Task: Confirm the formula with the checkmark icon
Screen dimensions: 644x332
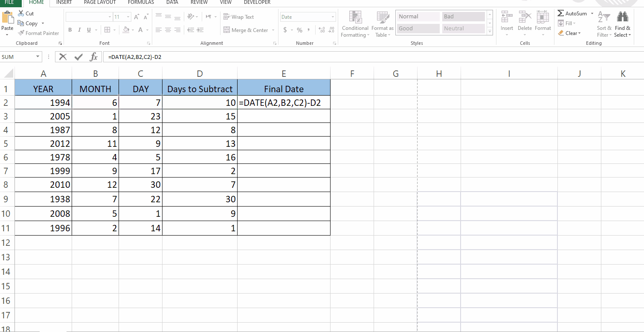Action: click(x=78, y=57)
